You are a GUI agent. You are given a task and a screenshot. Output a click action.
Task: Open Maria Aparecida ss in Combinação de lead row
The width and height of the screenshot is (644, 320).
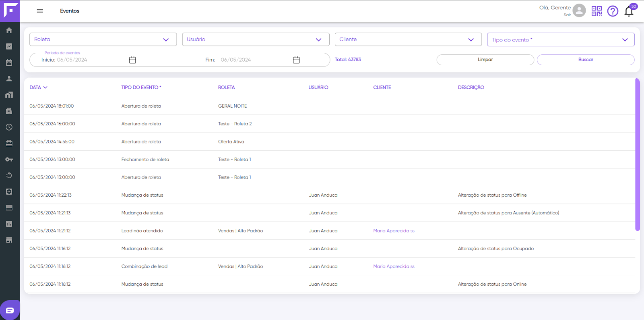[394, 266]
